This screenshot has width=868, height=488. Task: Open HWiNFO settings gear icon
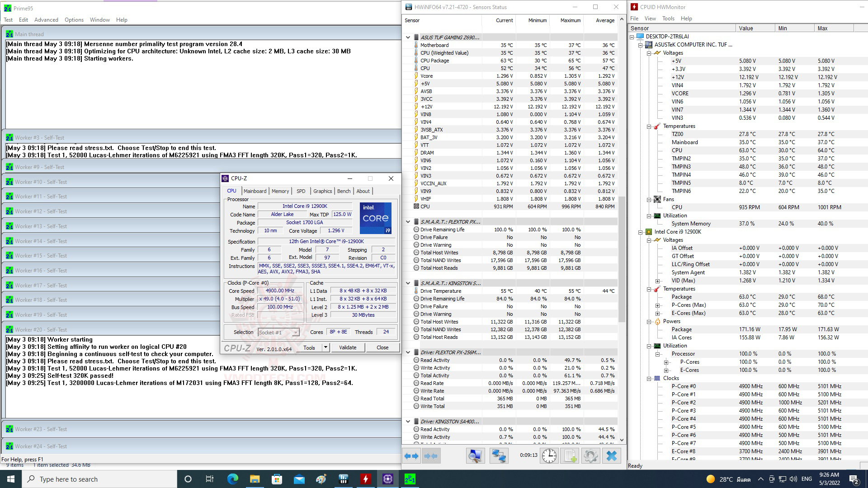tap(590, 456)
